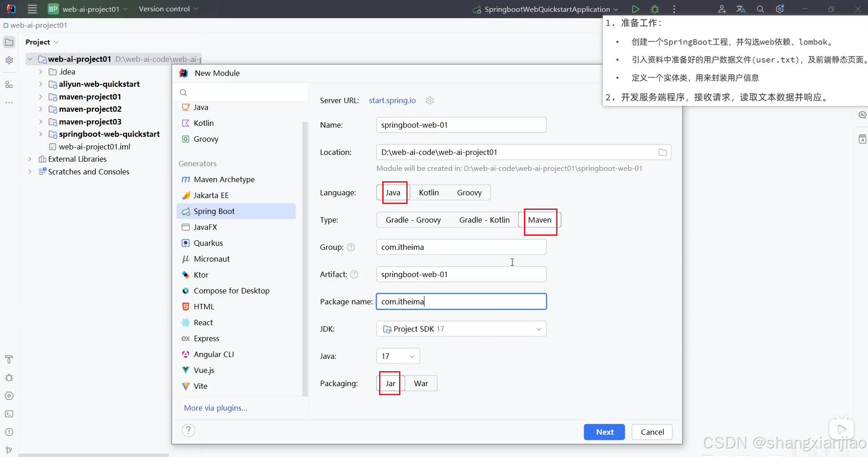Click the help icon next to Group
This screenshot has width=868, height=457.
coord(351,247)
